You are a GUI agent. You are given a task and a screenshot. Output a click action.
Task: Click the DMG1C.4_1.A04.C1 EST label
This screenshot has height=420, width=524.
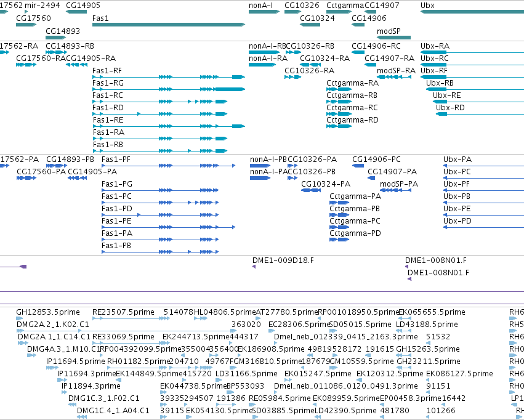tap(113, 411)
